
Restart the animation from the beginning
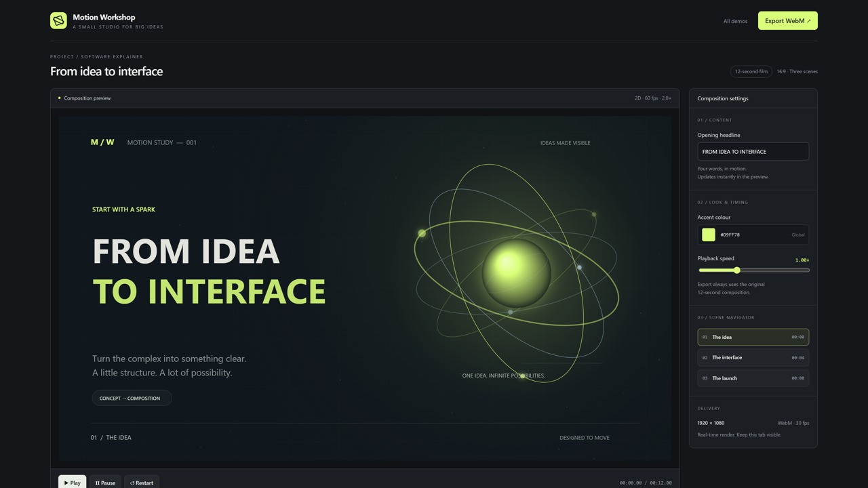[142, 483]
